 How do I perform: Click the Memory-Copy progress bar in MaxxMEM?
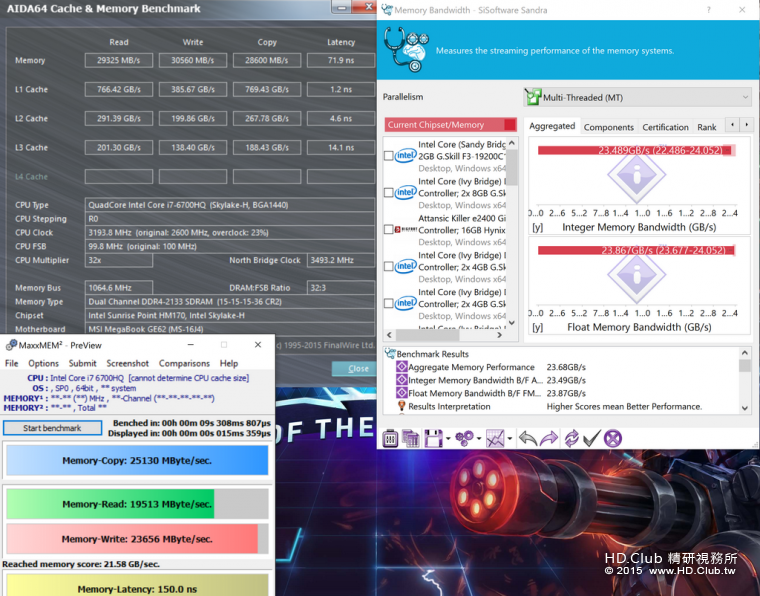(137, 460)
